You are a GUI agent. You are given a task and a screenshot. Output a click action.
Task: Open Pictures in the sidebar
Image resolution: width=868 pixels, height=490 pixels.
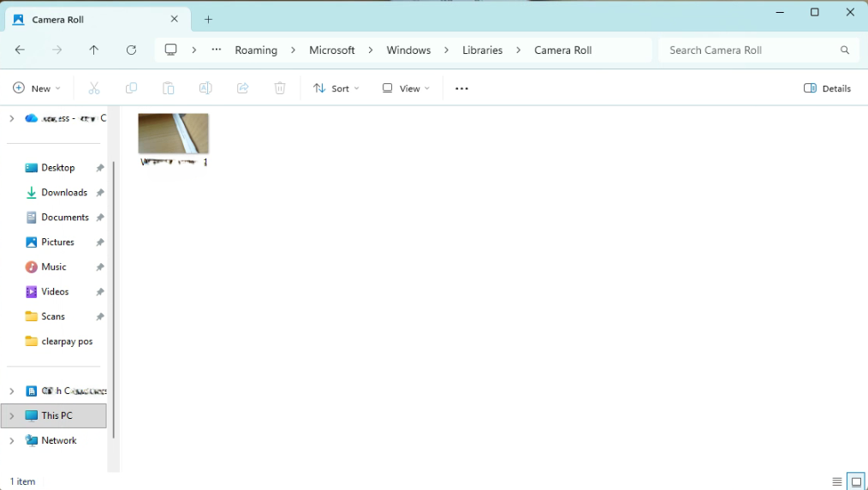pos(57,242)
